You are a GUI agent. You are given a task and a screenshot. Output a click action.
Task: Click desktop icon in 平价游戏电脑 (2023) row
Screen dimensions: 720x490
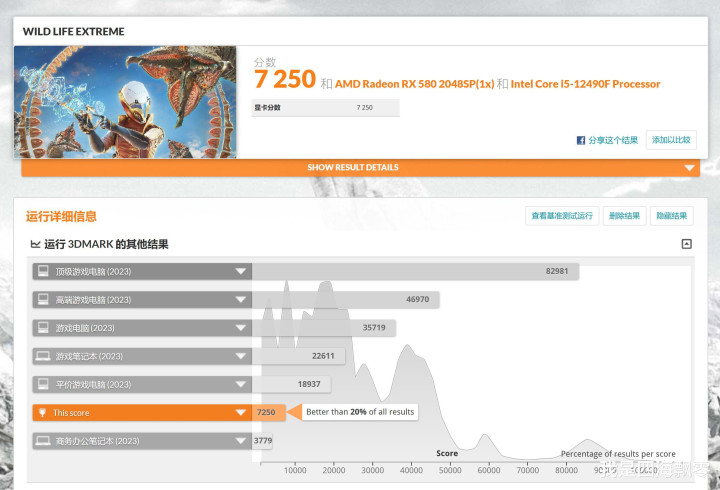point(43,384)
